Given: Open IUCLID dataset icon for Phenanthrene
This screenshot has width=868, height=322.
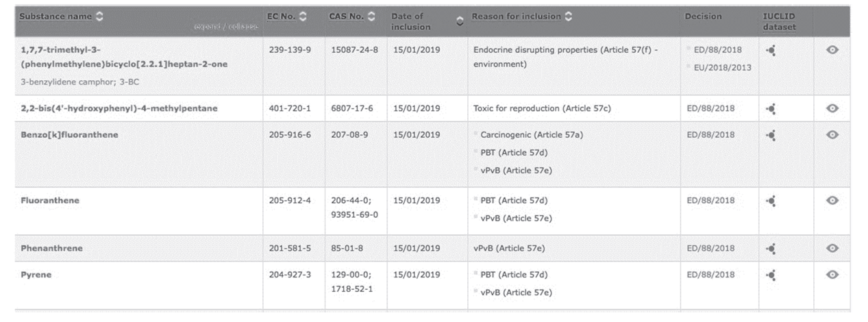Looking at the screenshot, I should tap(771, 248).
